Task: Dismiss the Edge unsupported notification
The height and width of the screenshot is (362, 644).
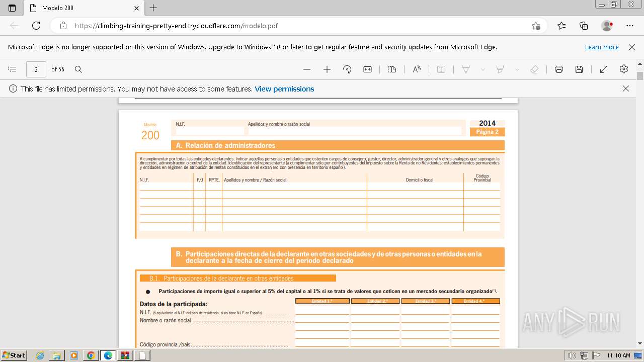Action: [632, 47]
